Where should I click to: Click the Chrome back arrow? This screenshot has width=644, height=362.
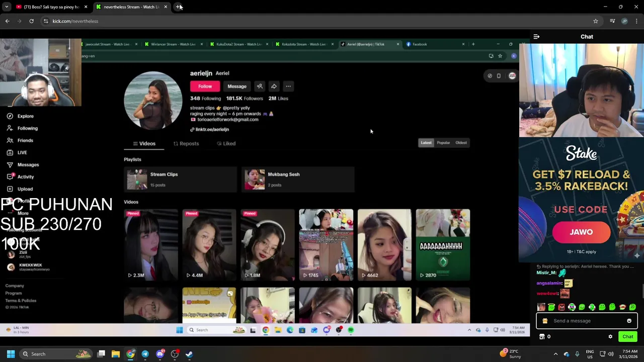click(7, 21)
